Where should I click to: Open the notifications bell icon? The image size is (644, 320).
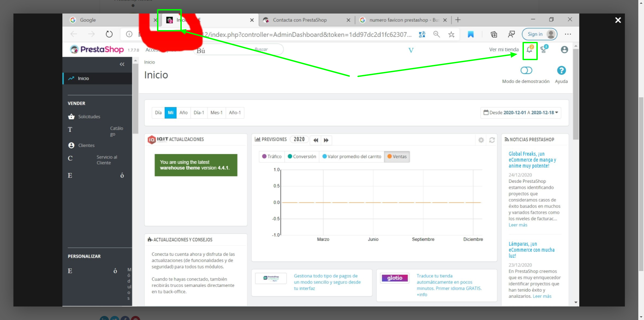click(x=530, y=50)
